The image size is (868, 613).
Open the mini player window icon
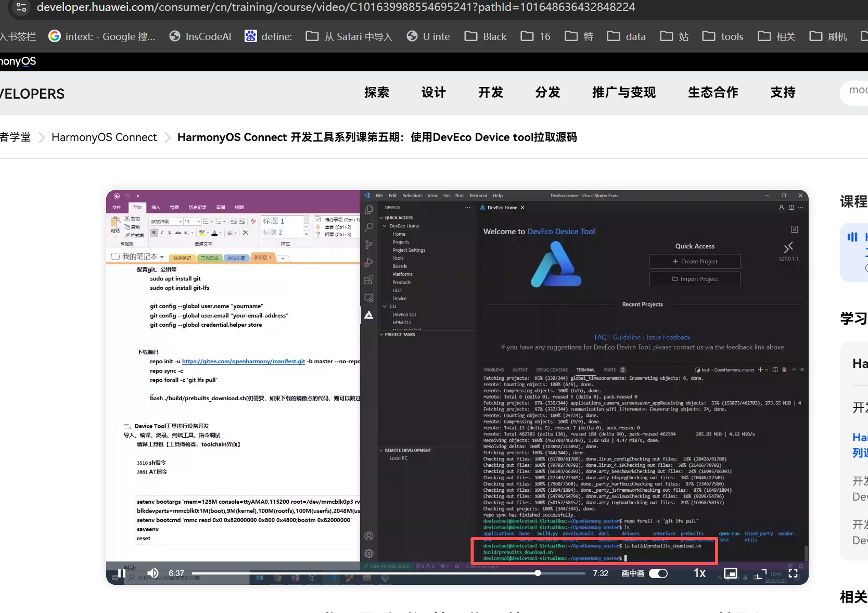731,573
